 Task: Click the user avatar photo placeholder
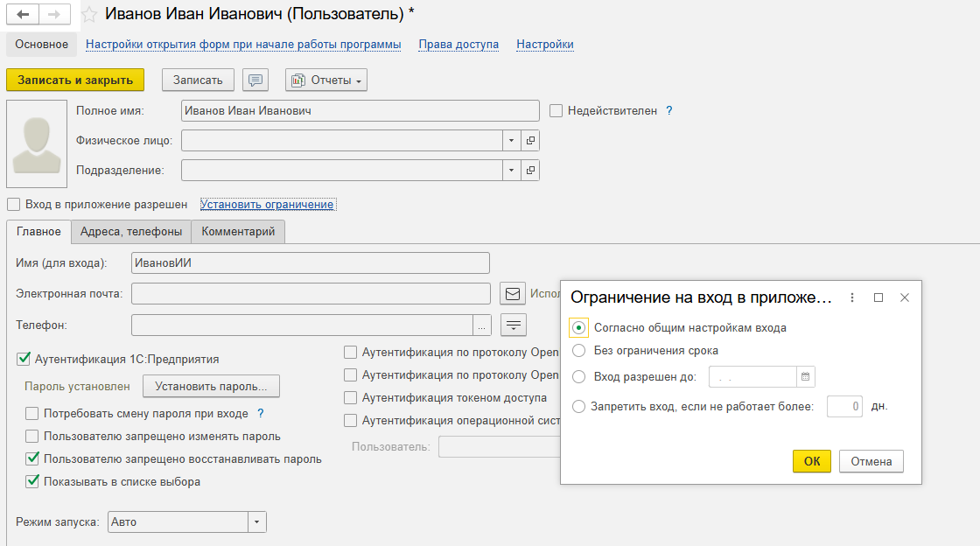tap(37, 143)
